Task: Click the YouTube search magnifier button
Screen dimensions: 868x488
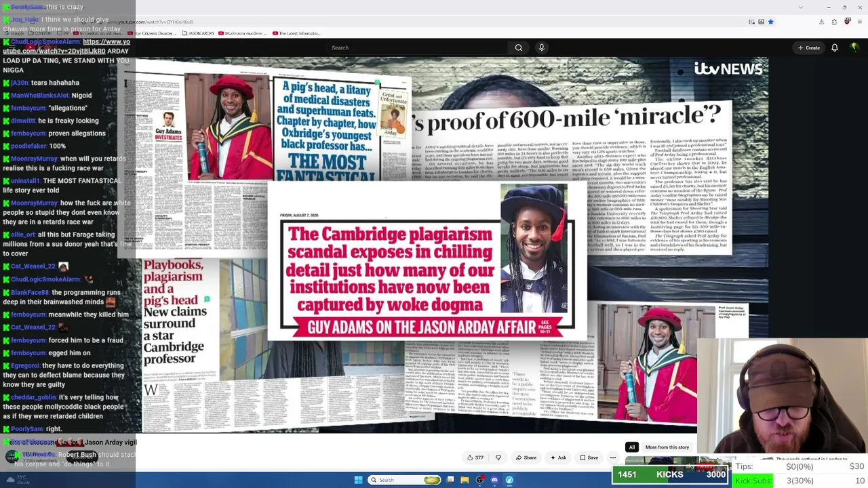Action: 519,47
